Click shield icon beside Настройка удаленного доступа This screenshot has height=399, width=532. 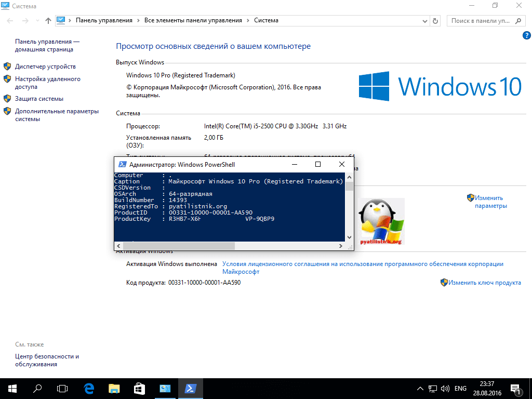(7, 79)
